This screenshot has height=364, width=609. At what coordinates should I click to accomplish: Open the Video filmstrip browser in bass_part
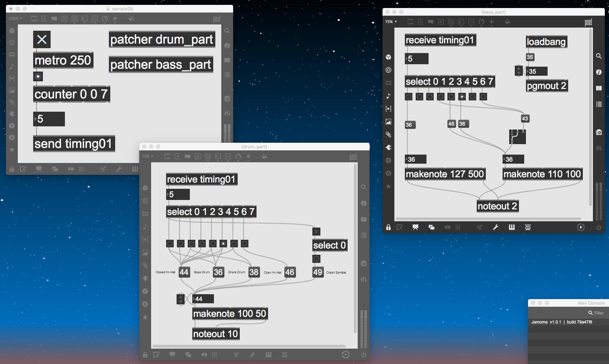[388, 109]
